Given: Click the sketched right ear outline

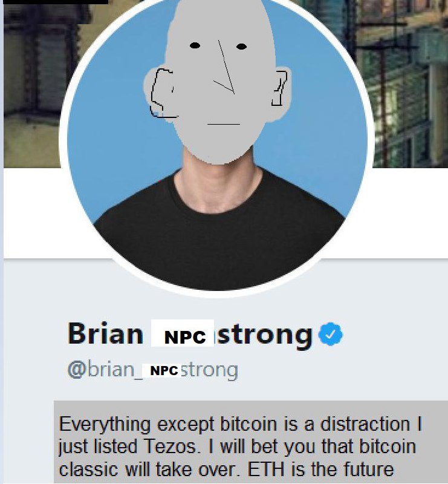Looking at the screenshot, I should point(279,88).
